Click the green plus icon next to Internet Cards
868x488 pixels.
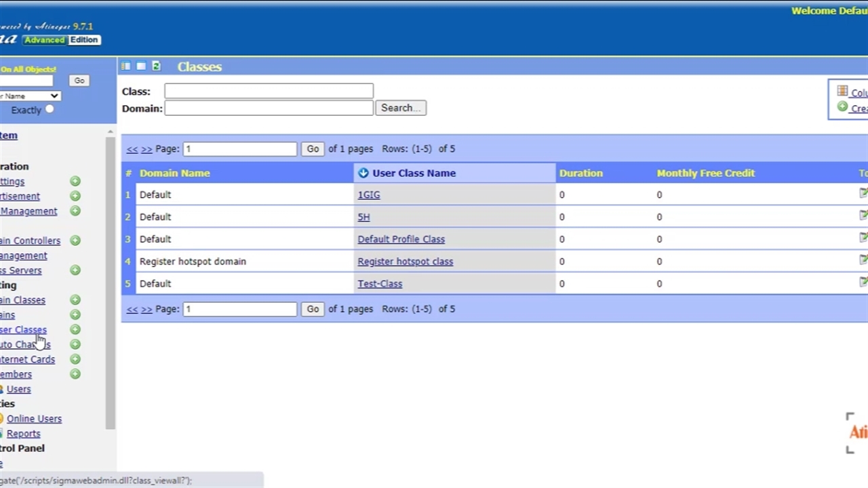point(75,359)
